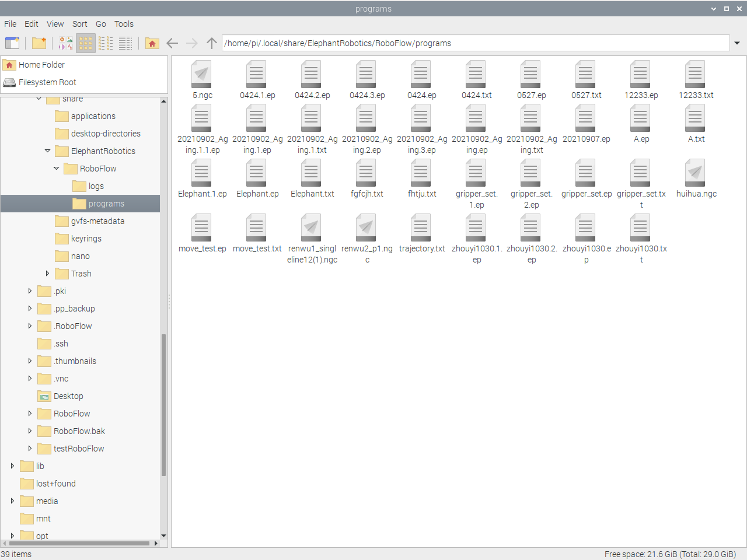747x560 pixels.
Task: Click Home Folder in places
Action: coord(41,65)
